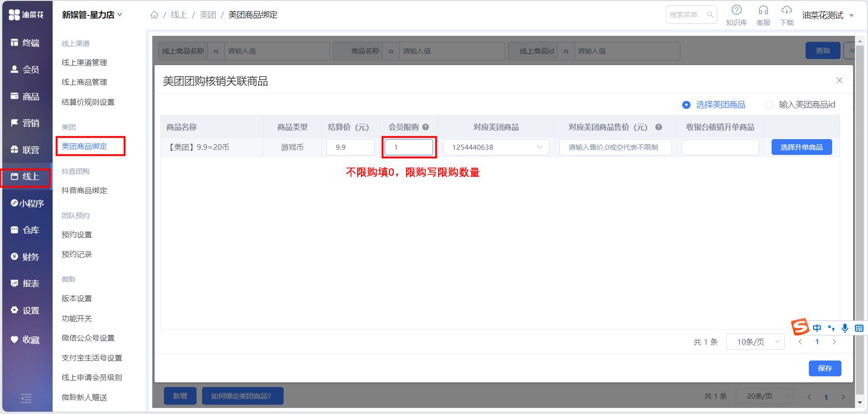
Task: Click the 会员限购 quantity input field
Action: (x=409, y=147)
